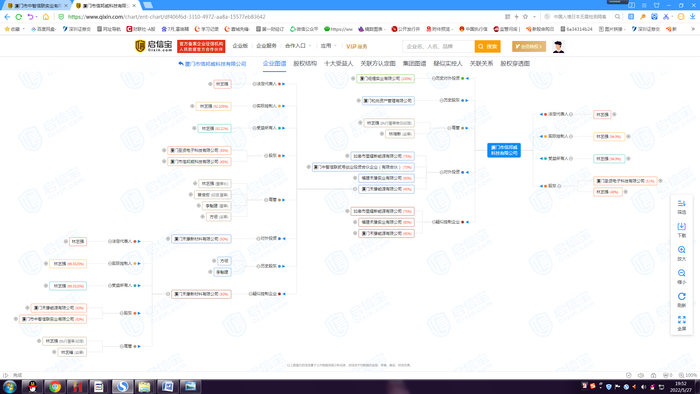This screenshot has width=700, height=394.
Task: Open dropdown arrow beside browser undo icon
Action: 36,17
